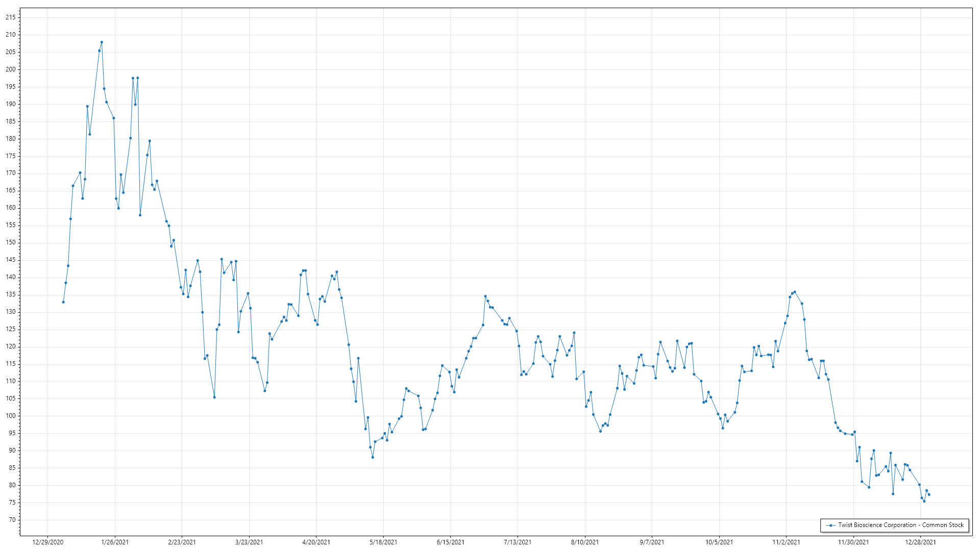The image size is (980, 551).
Task: Select the 1/26/2021 x-axis date label
Action: click(115, 542)
